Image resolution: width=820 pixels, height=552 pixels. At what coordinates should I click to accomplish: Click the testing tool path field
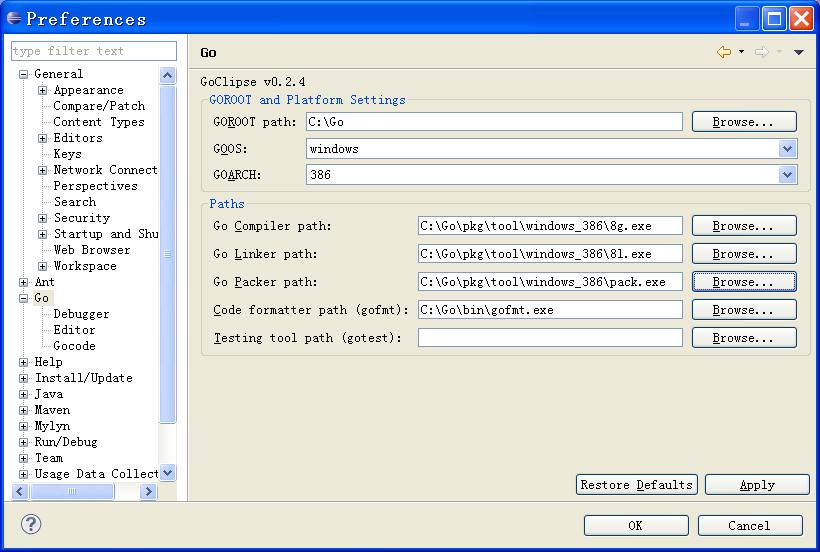[549, 338]
